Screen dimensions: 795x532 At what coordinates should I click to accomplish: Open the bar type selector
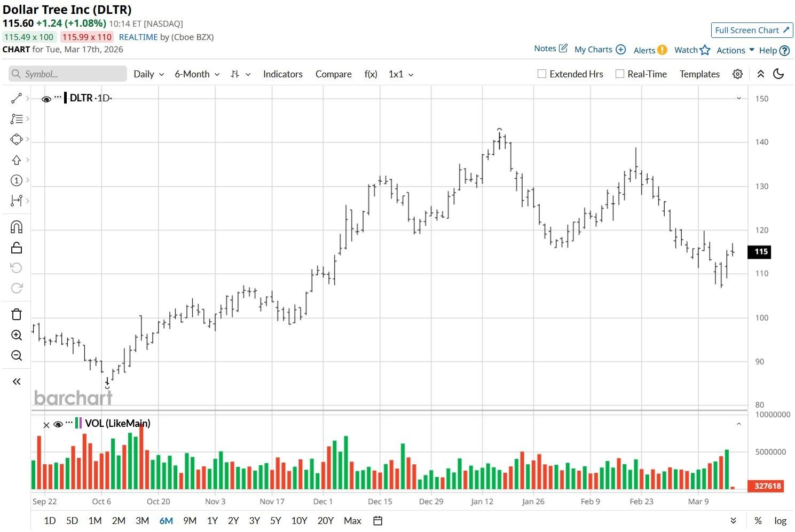pyautogui.click(x=240, y=74)
